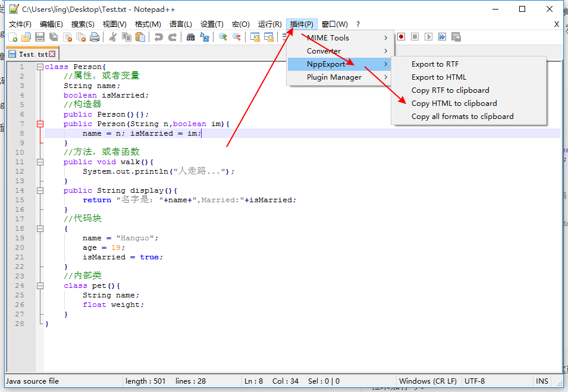
Task: Collapse the class Person fold marker
Action: click(40, 67)
